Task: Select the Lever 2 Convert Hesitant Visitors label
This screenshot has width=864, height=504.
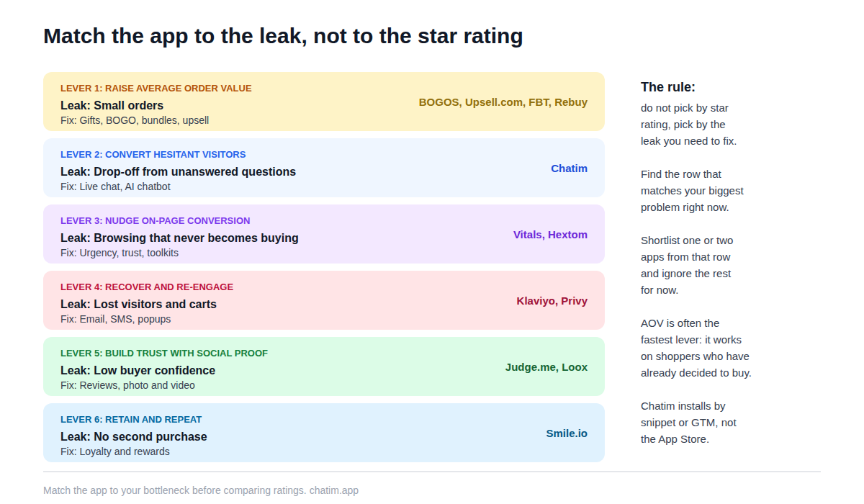Action: click(x=153, y=155)
